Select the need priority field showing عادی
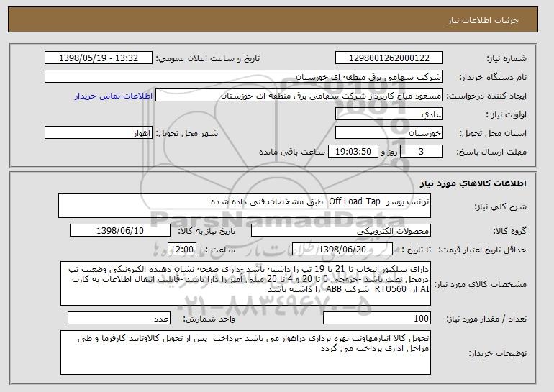 click(389, 114)
